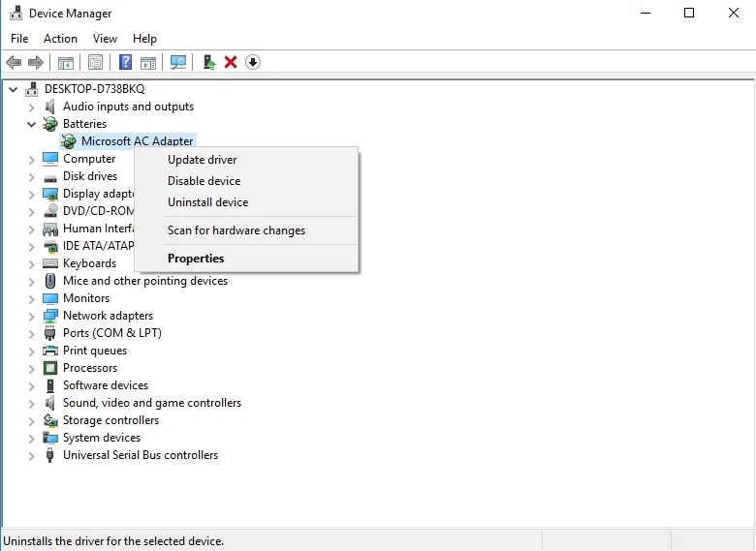Image resolution: width=756 pixels, height=551 pixels.
Task: Click the Scan for hardware changes monitor icon
Action: [178, 63]
